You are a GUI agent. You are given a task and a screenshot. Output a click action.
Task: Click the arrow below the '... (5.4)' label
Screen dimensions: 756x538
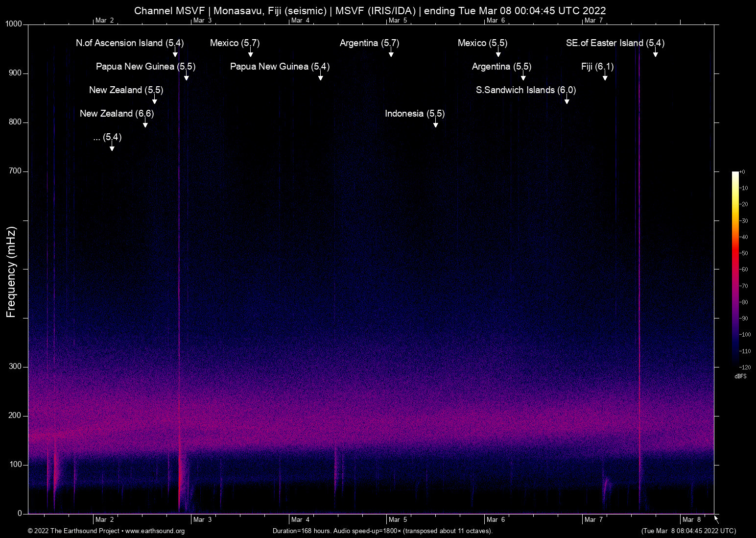(112, 147)
